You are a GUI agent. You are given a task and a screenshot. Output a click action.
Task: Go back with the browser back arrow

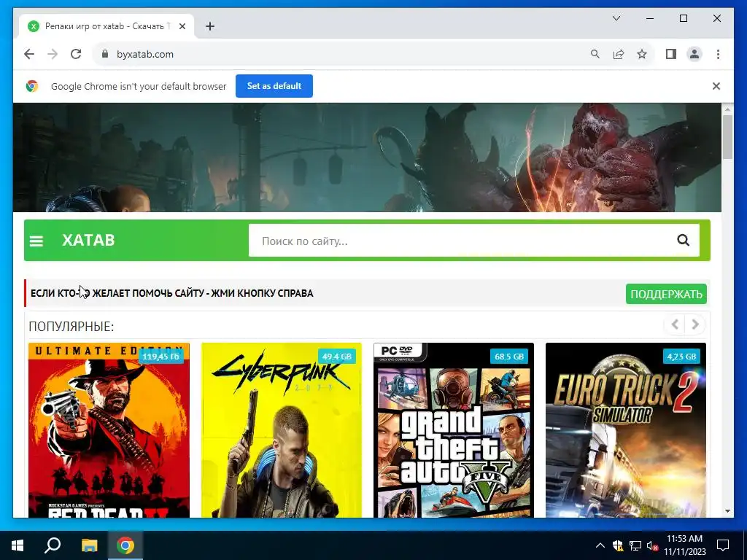point(29,54)
